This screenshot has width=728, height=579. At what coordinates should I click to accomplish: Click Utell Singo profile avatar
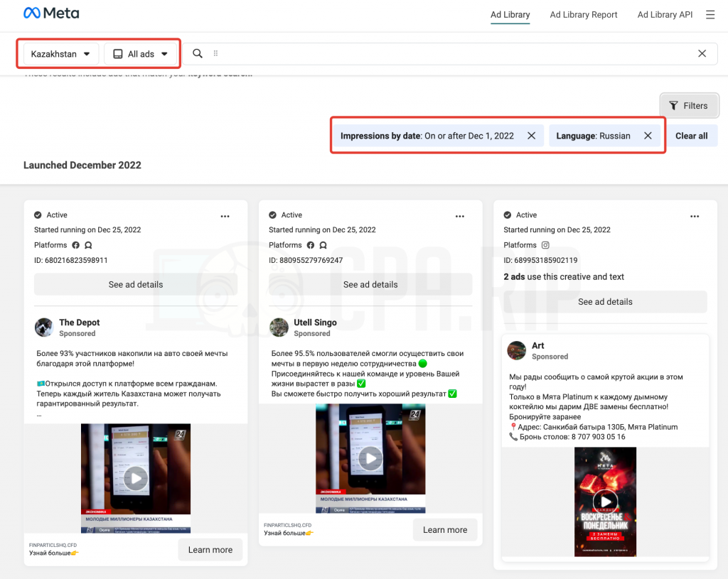point(279,327)
